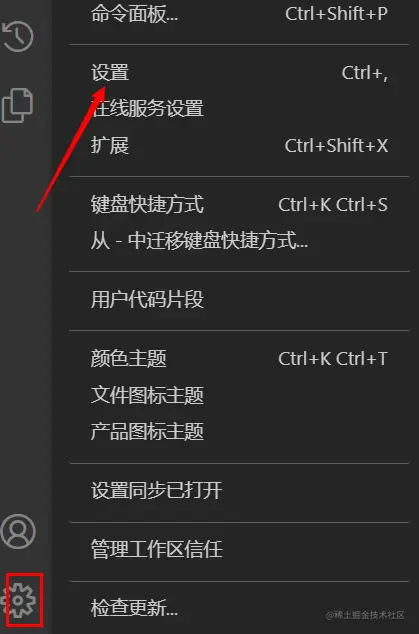Open 管理工作区信任 menu item
This screenshot has height=634, width=419.
coord(239,549)
